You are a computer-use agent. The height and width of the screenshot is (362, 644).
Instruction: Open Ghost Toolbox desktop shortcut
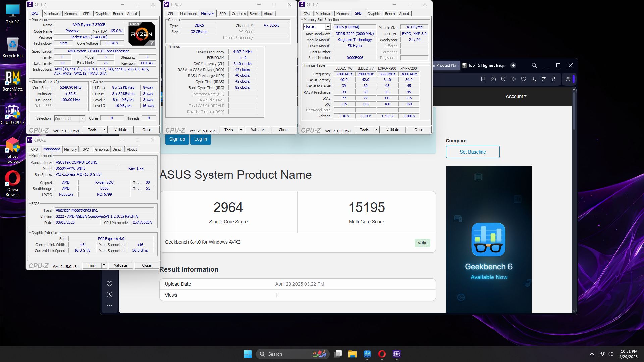[x=13, y=150]
